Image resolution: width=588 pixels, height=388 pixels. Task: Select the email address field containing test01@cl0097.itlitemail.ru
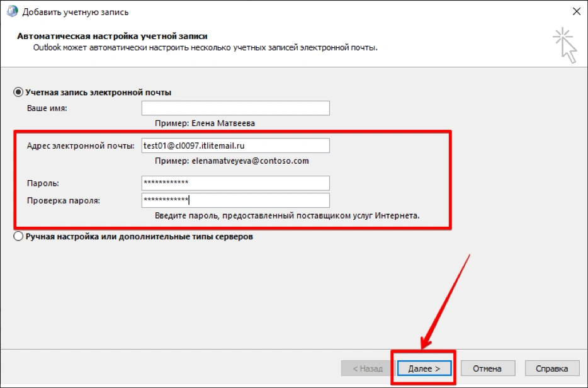click(235, 145)
